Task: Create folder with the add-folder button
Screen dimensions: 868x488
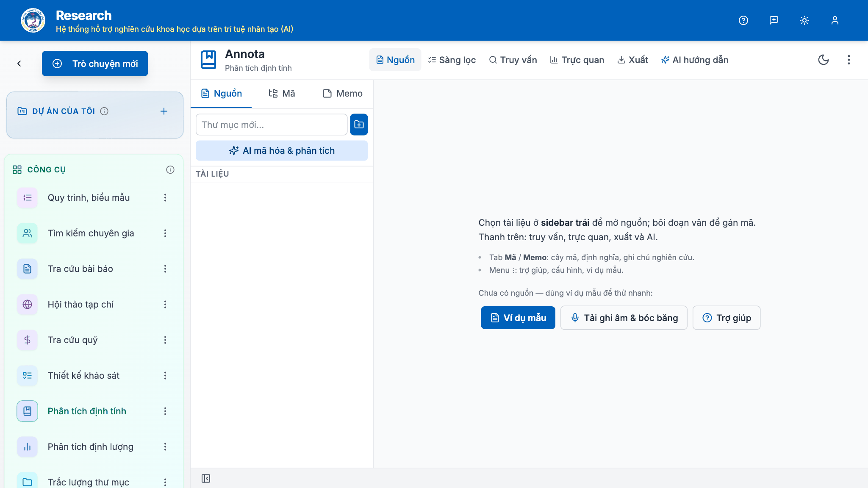Action: tap(359, 125)
